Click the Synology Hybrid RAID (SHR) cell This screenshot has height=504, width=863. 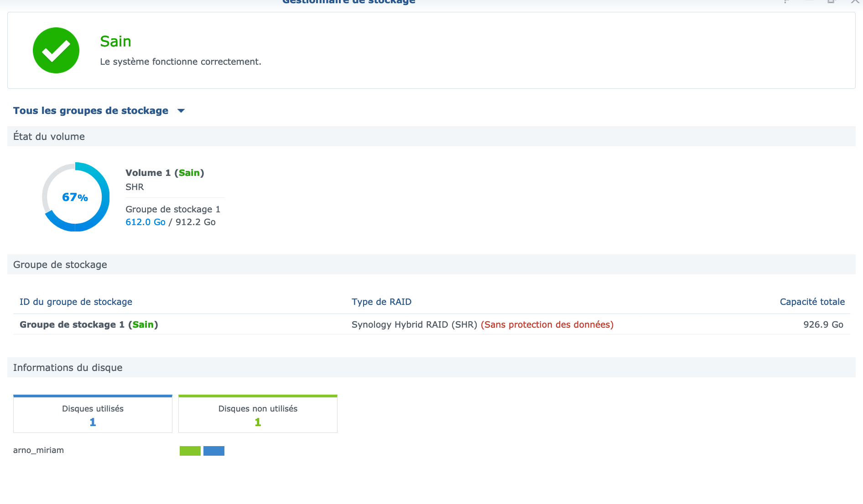(414, 324)
